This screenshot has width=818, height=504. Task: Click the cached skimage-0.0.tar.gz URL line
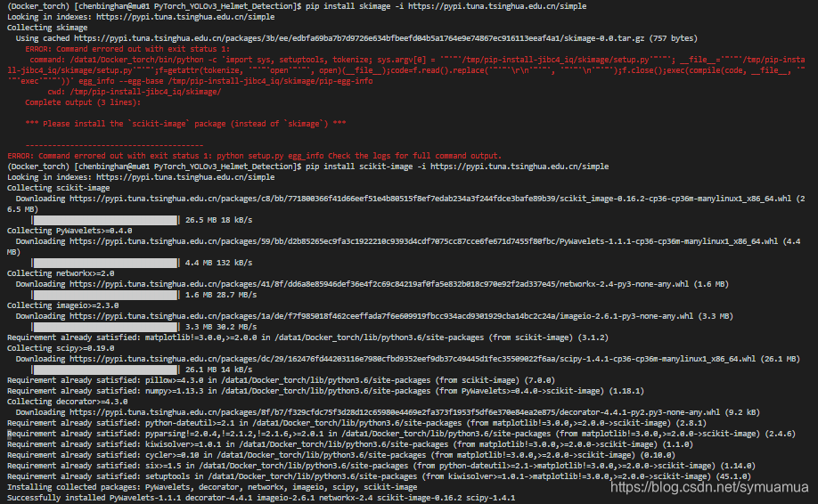(x=356, y=38)
